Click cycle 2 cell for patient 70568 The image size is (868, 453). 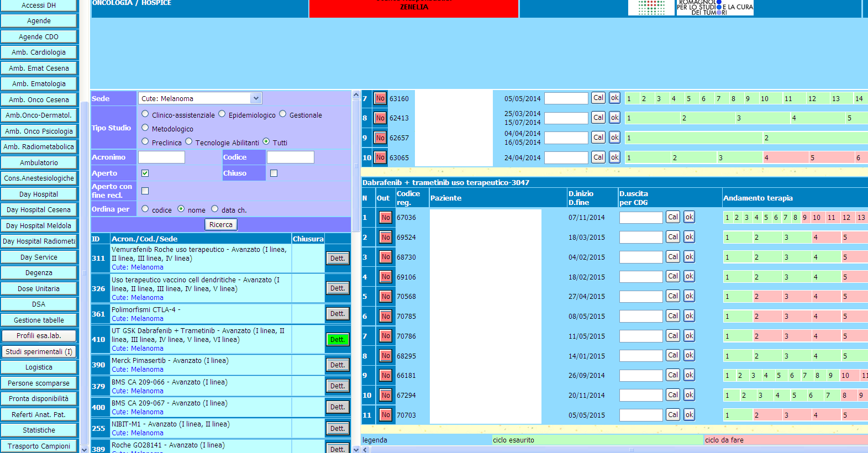(767, 297)
